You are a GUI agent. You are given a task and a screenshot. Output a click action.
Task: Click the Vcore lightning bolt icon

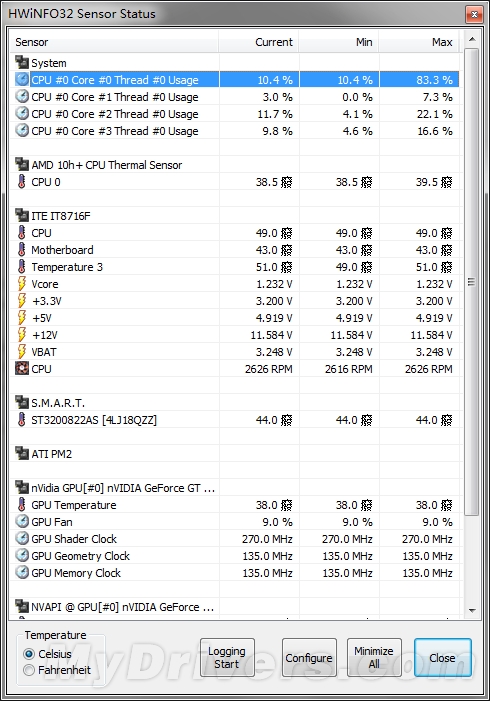[x=21, y=283]
